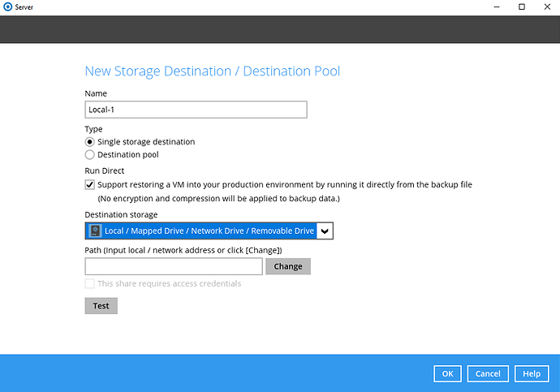Viewport: 560px width, 392px height.
Task: Click the Name field containing Local-1
Action: click(196, 110)
